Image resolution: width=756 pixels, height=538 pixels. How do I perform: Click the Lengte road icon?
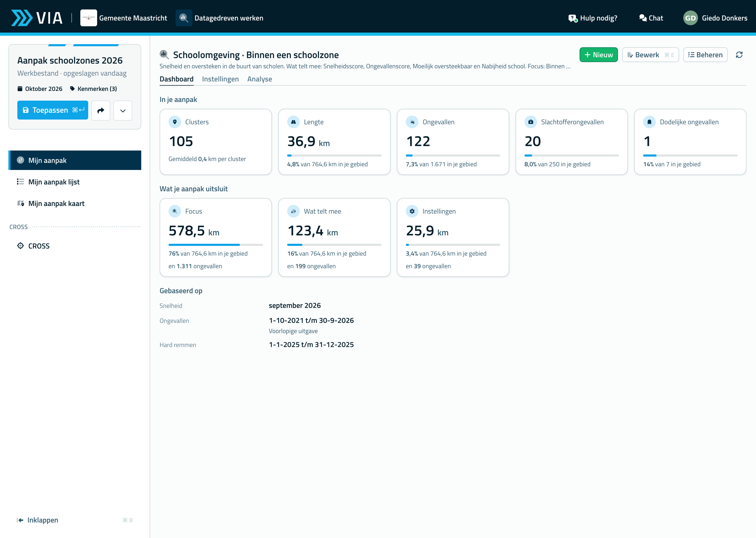[293, 122]
